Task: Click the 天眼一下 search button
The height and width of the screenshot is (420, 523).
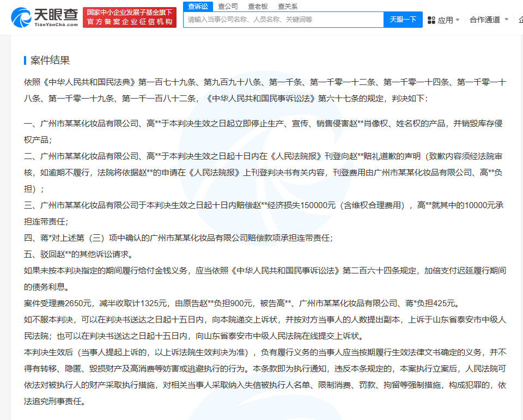Action: pyautogui.click(x=403, y=19)
